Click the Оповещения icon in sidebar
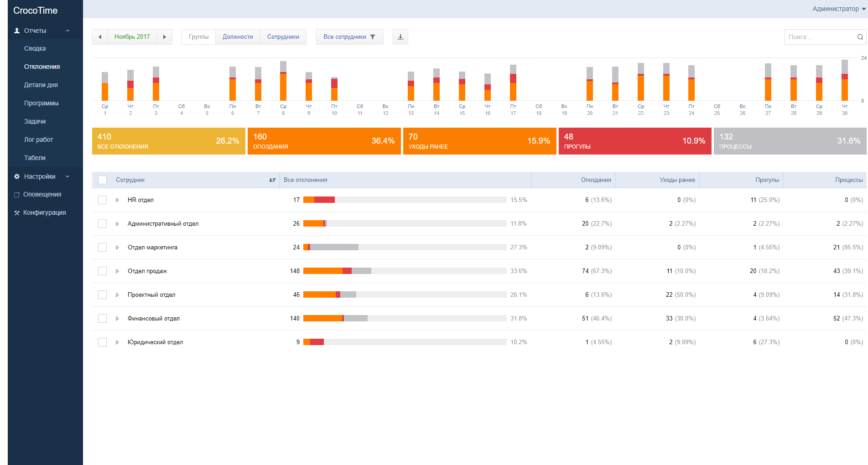The width and height of the screenshot is (868, 465). pos(17,195)
